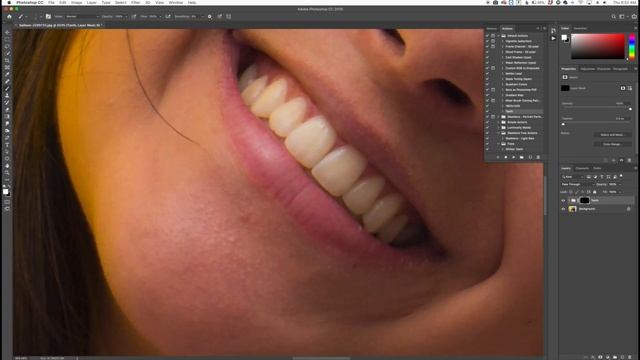Toggle dialog for Save as Photoshop PDF
640x360 pixels.
(493, 90)
